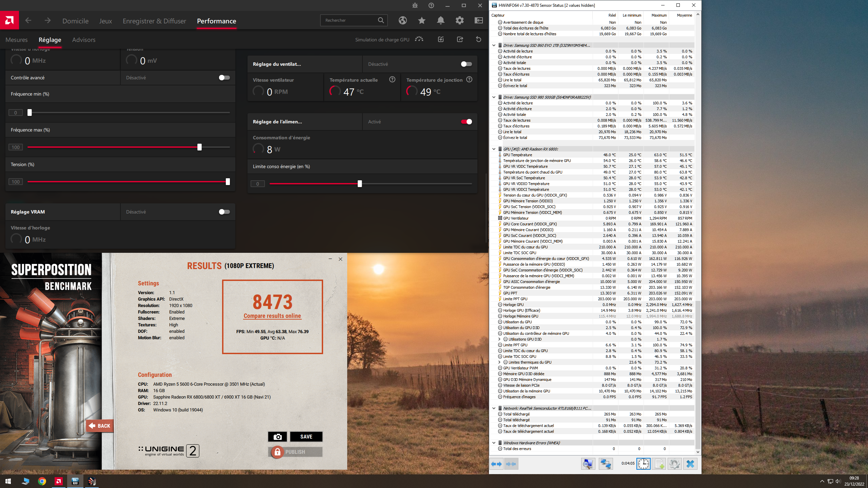Open the Enregistrer & Diffuser tab
Screen dimensions: 868x488
(154, 21)
